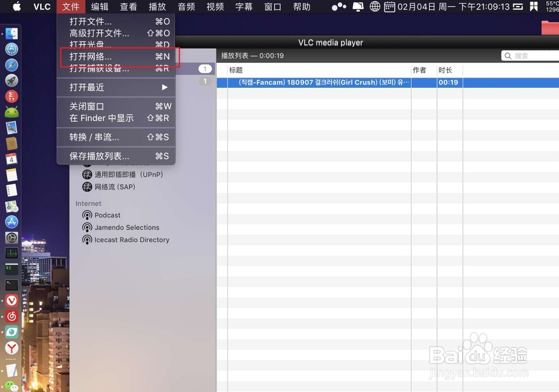Click the green Android robot dock icon

point(11,112)
